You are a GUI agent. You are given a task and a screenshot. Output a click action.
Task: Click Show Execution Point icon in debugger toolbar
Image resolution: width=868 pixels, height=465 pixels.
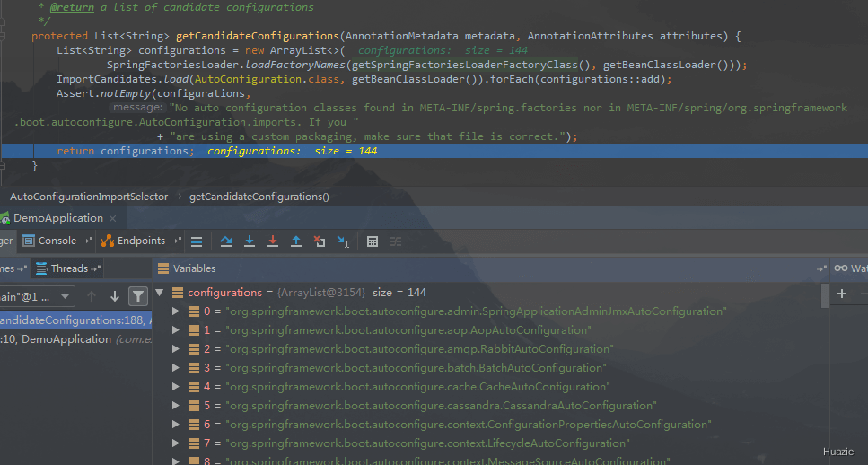click(x=197, y=241)
